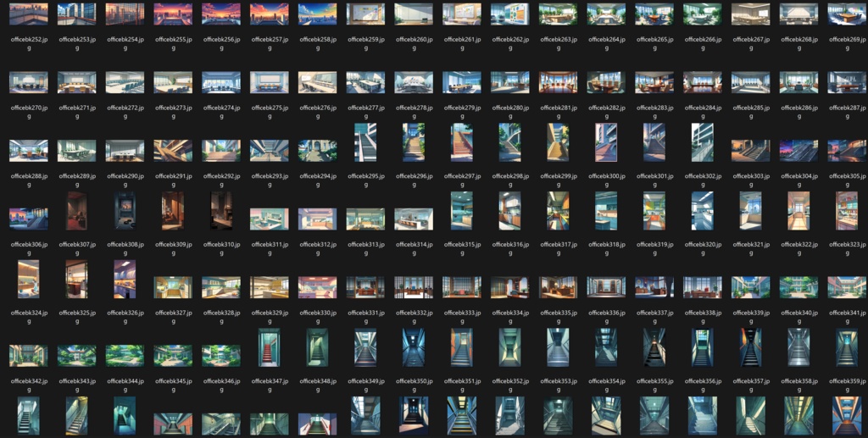Viewport: 868px width, 438px height.
Task: Select the officebk252.jpg thumbnail
Action: tap(29, 14)
